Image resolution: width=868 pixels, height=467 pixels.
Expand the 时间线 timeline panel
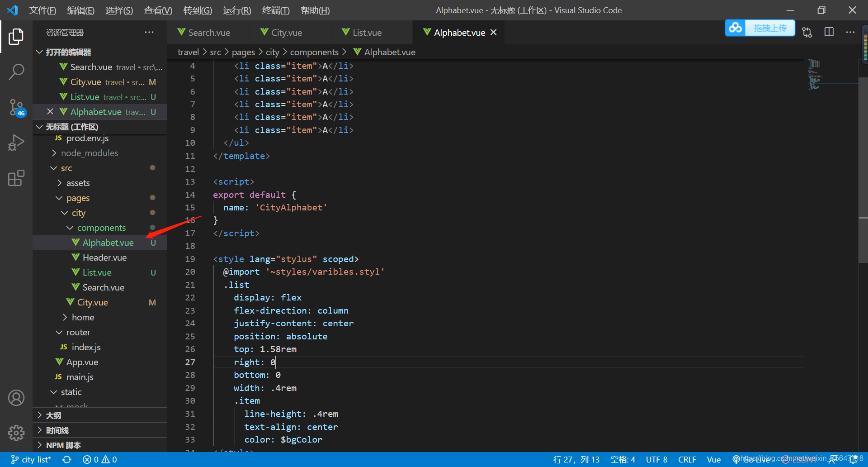coord(99,430)
